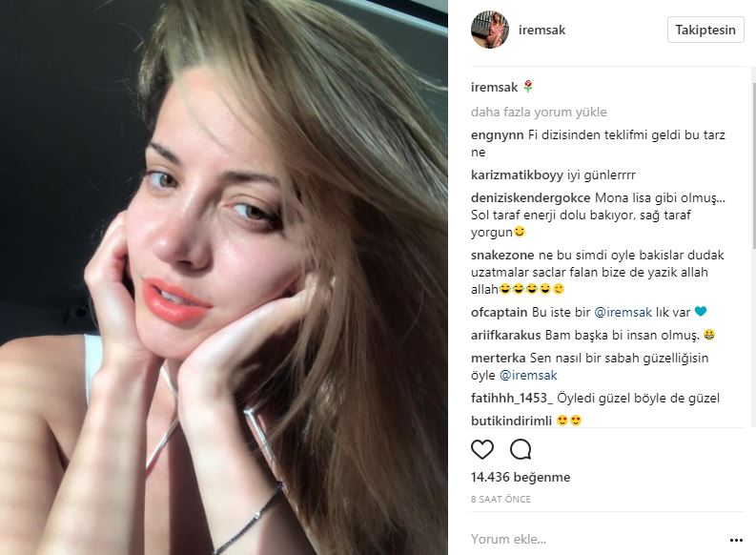Click the '8 saat önce' timestamp

(x=501, y=499)
